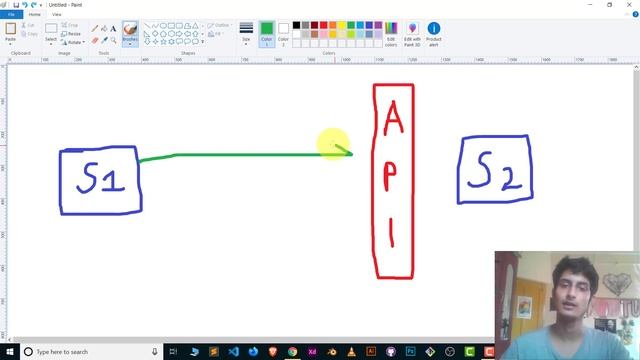The height and width of the screenshot is (360, 640).
Task: Click the Undo arrow in title bar
Action: [25, 5]
